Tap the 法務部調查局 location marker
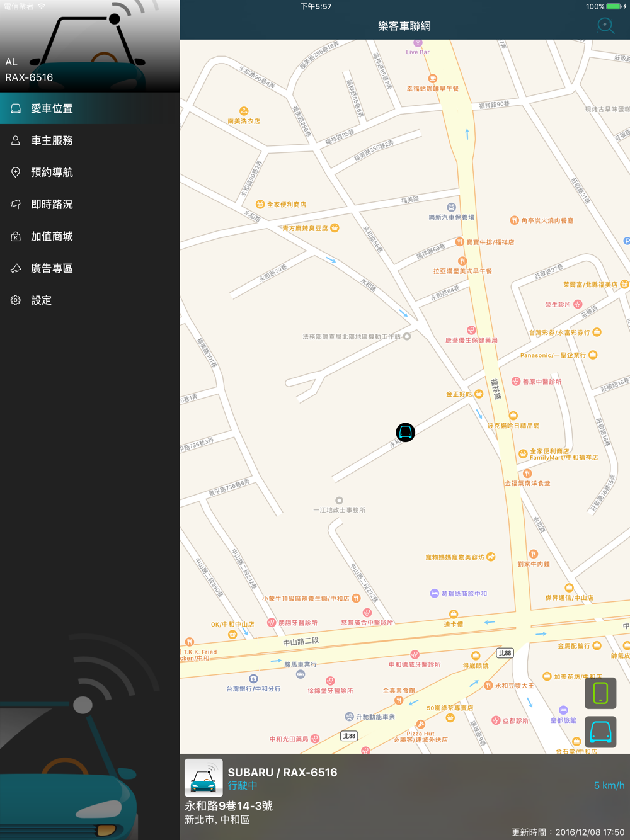Screen dimensions: 630x840 (407, 336)
